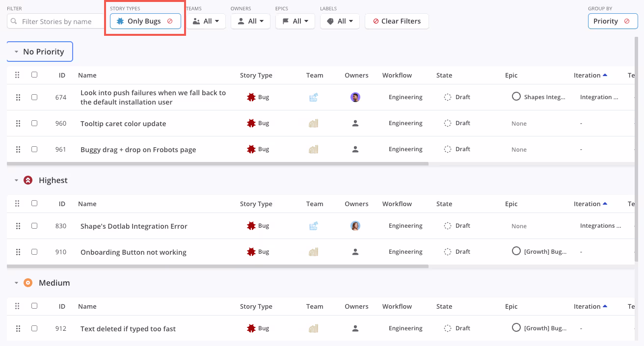Collapse the Highest priority group
The image size is (644, 346).
[16, 180]
